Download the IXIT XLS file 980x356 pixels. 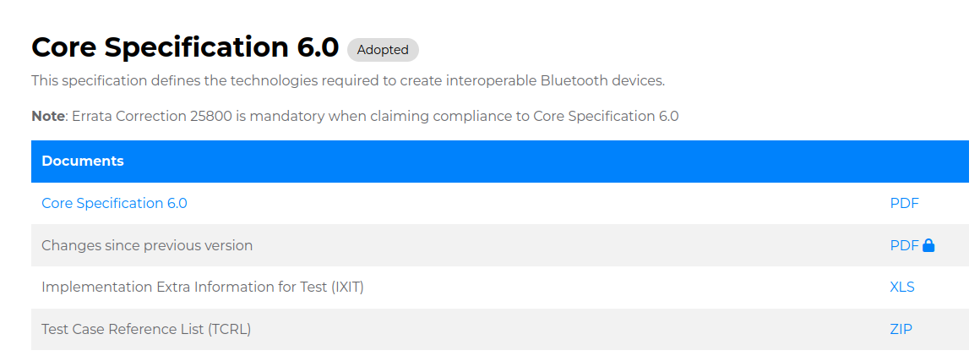click(902, 288)
